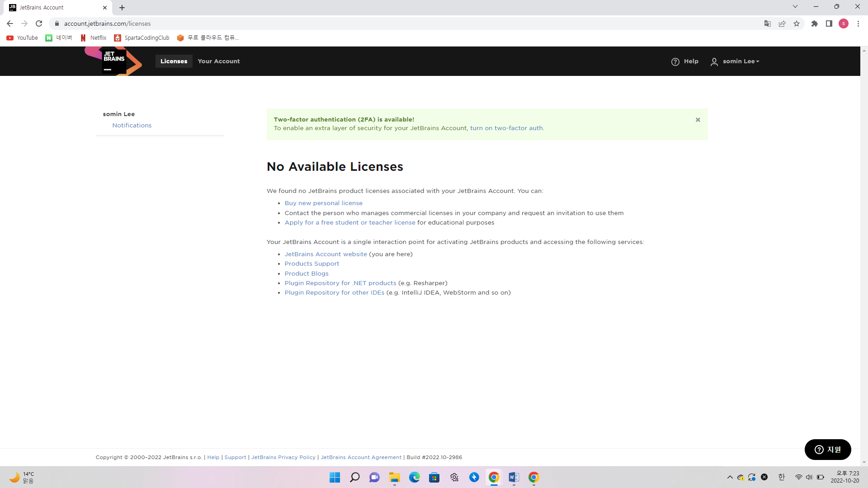Go back to the previous page
Viewport: 868px width, 488px height.
tap(10, 23)
